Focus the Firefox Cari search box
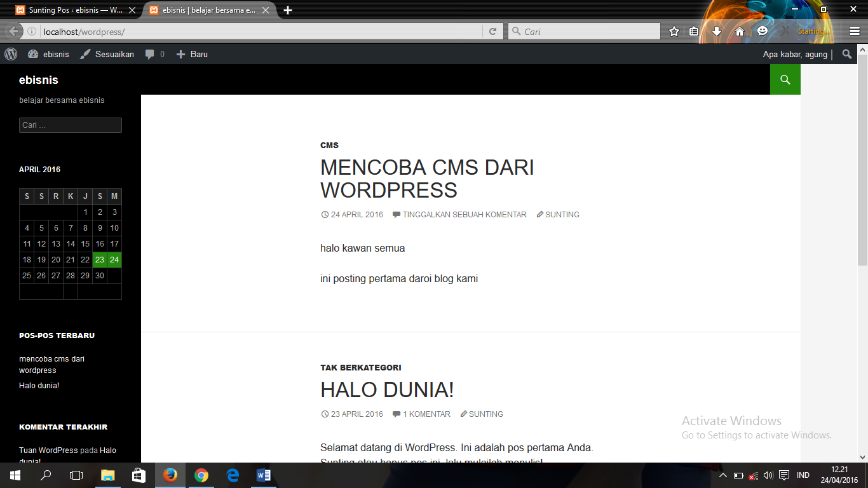The image size is (868, 488). tap(585, 32)
